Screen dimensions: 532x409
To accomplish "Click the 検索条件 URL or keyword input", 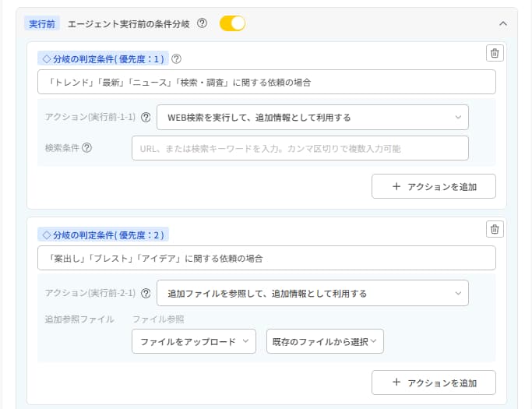I will pyautogui.click(x=300, y=148).
